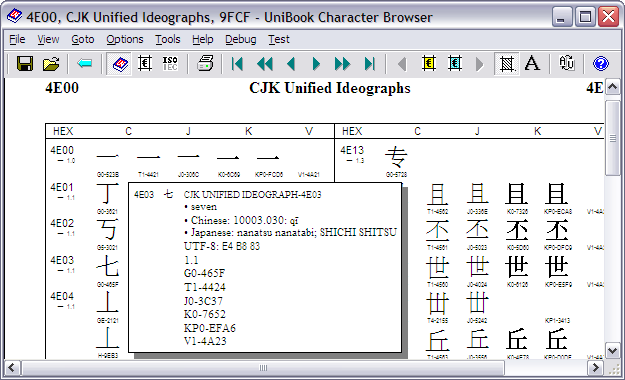This screenshot has width=625, height=380.
Task: Click the horizontal scrollbar thumb
Action: [x=263, y=368]
